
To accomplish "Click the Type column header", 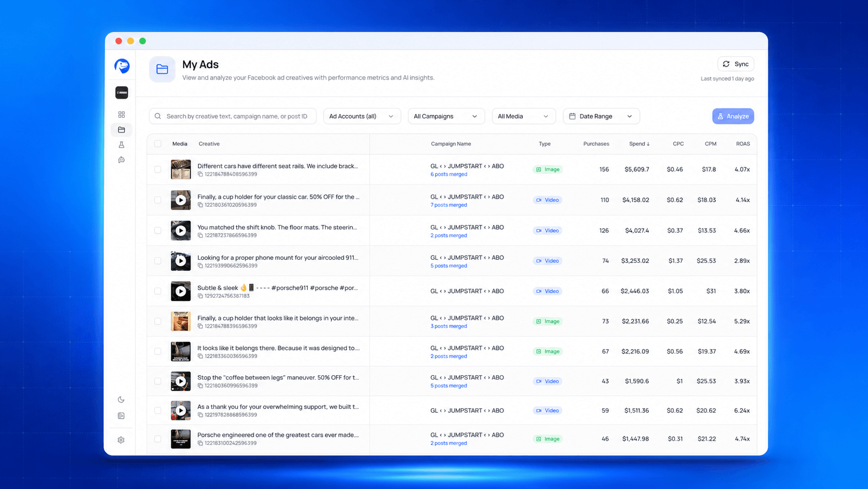I will tap(545, 144).
